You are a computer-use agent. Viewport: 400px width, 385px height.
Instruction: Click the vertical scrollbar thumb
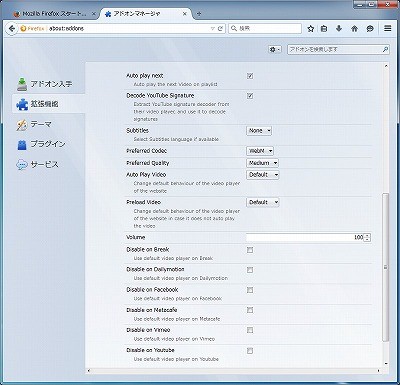386,267
